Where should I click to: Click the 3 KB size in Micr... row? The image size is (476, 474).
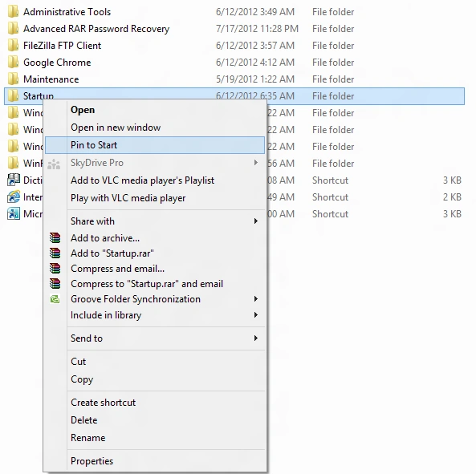(452, 214)
